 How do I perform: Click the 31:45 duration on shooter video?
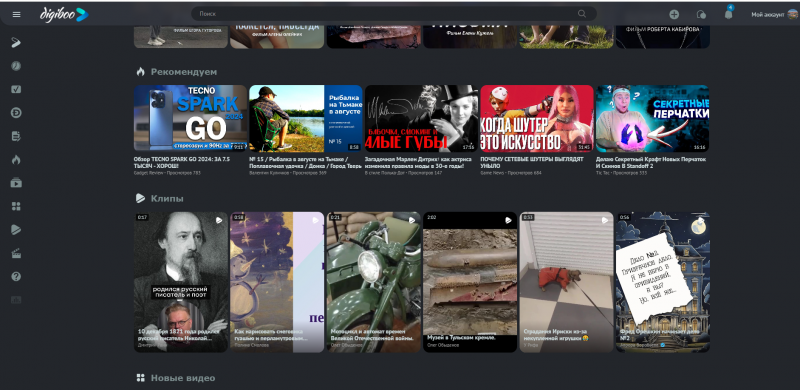coord(584,147)
